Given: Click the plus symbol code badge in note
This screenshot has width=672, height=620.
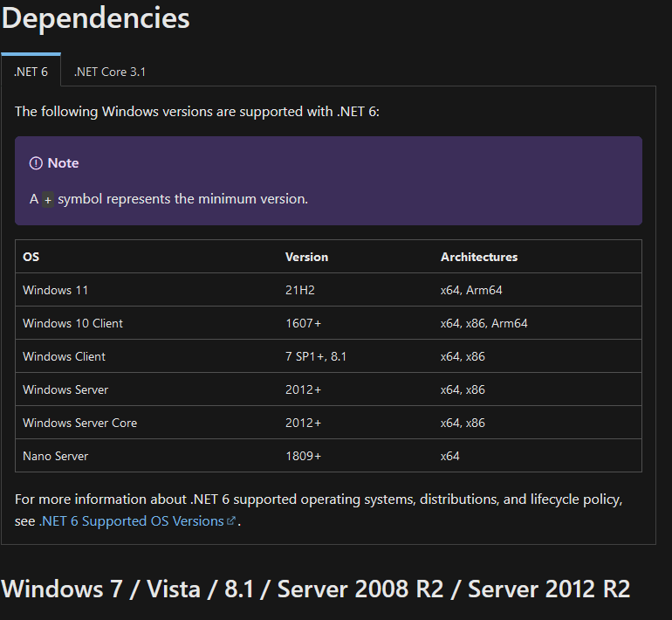Looking at the screenshot, I should point(48,200).
